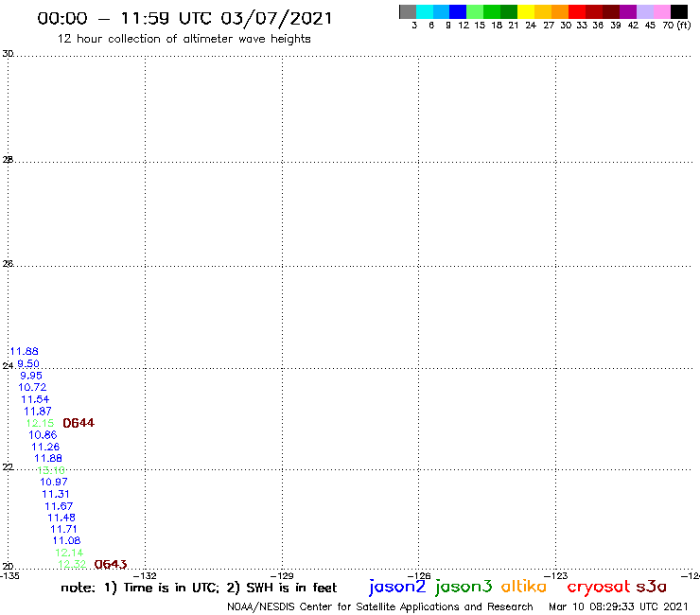Click the -126 longitude axis label
Image resolution: width=700 pixels, height=615 pixels.
coord(419,576)
